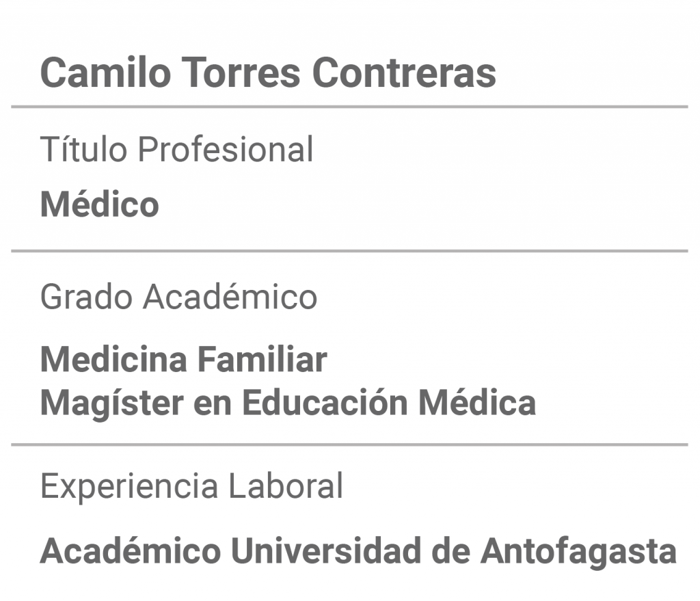The width and height of the screenshot is (700, 601).
Task: Click the word Familiar
Action: click(262, 359)
